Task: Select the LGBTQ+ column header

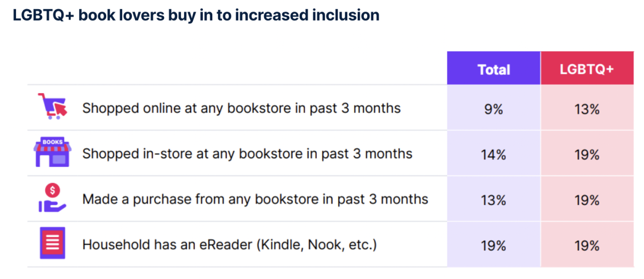Action: 587,68
